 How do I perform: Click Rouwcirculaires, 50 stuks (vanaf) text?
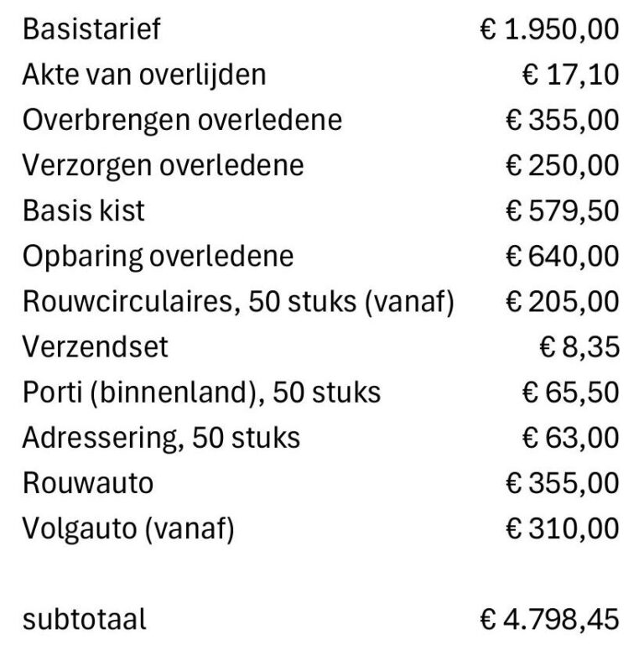[238, 301]
